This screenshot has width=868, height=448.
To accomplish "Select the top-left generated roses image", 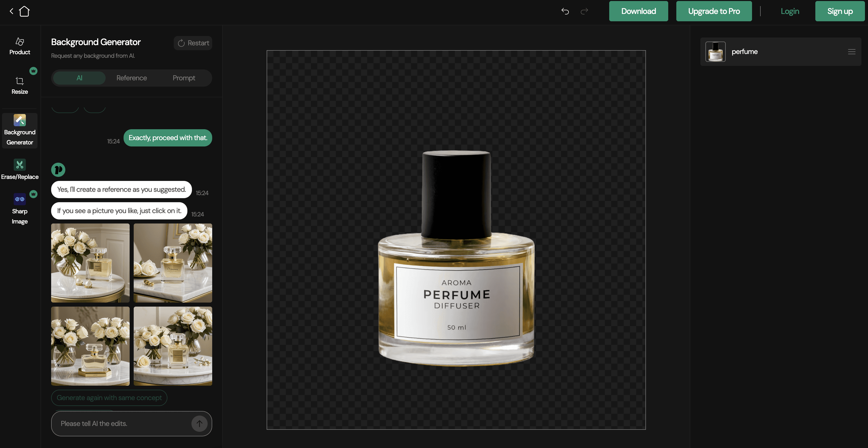I will [x=90, y=263].
